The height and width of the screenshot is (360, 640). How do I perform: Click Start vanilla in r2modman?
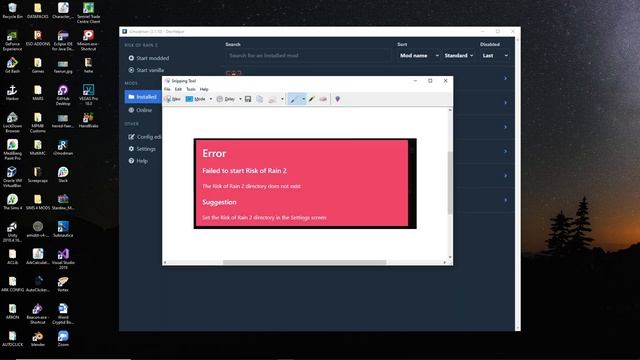tap(146, 70)
